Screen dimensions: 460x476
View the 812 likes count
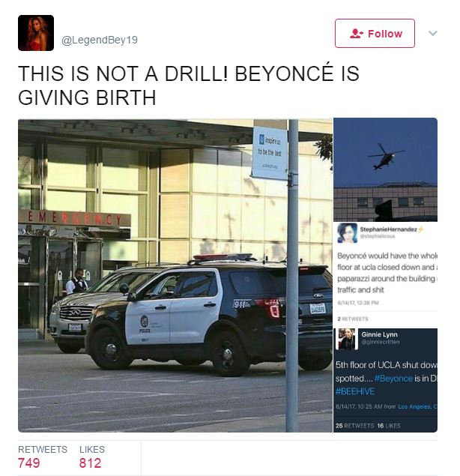point(90,463)
